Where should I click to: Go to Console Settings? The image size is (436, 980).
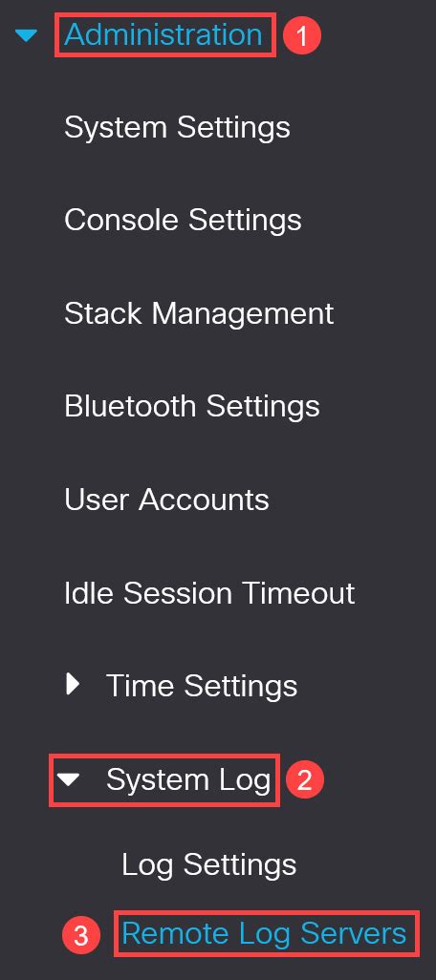click(x=183, y=220)
